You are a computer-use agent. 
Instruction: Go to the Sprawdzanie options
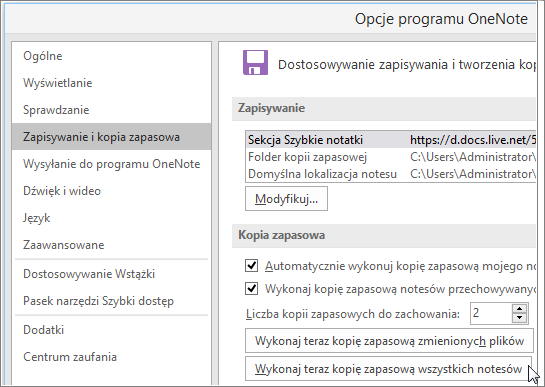point(111,110)
